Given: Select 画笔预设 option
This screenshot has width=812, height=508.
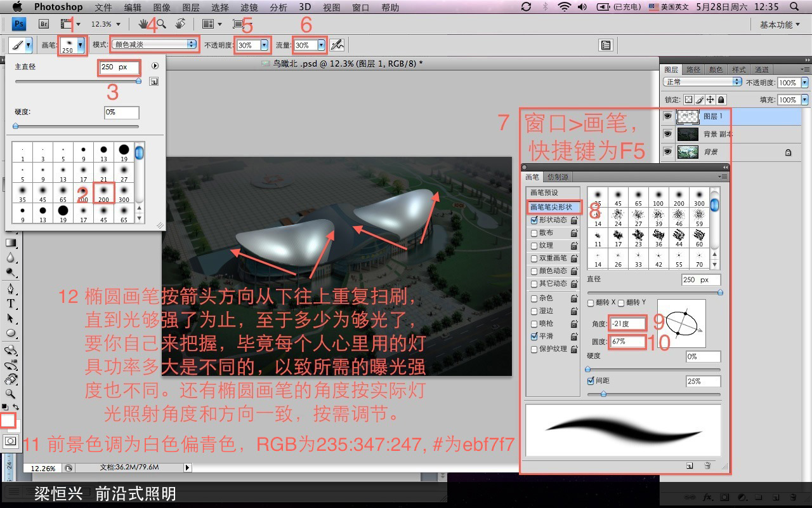Looking at the screenshot, I should pos(553,192).
